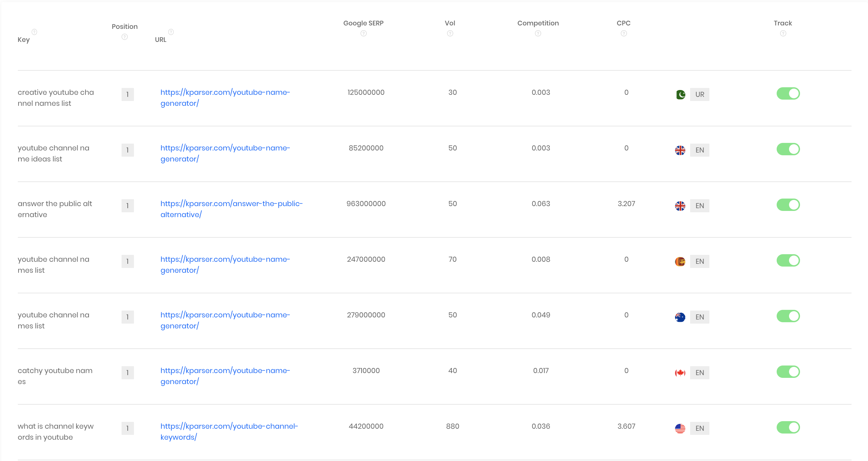Image resolution: width=868 pixels, height=461 pixels.
Task: Open youtube-name-generator link in 'catchy youtube names' row
Action: (x=225, y=376)
